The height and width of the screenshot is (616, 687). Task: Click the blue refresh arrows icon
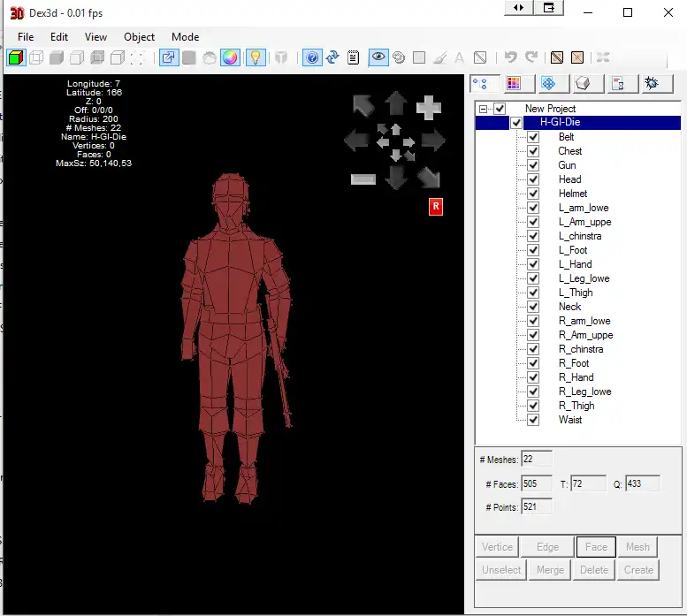tap(332, 57)
